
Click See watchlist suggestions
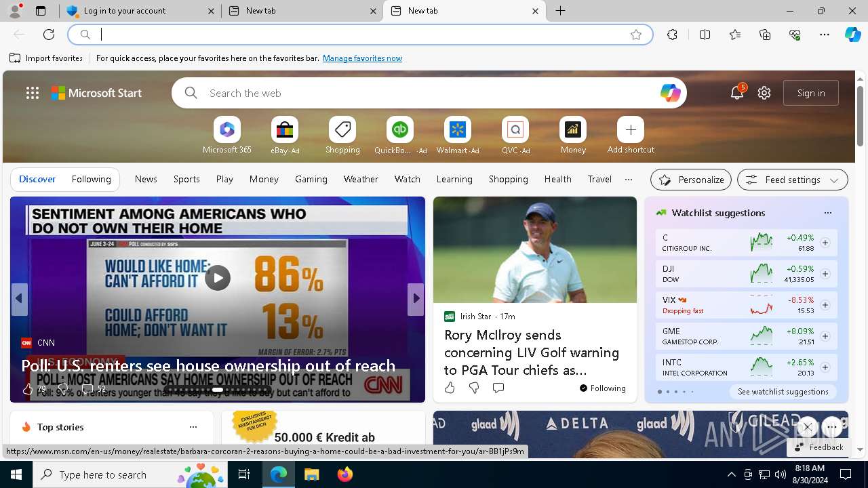(x=783, y=392)
